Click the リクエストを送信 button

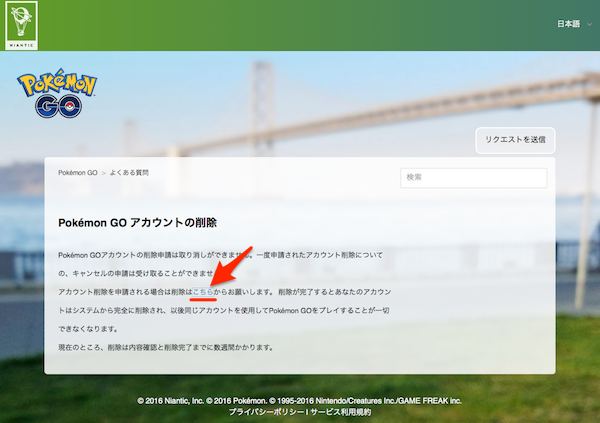515,140
